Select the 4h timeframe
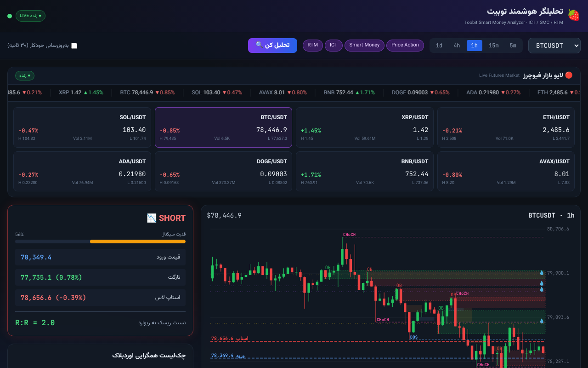The image size is (588, 368). pyautogui.click(x=457, y=46)
